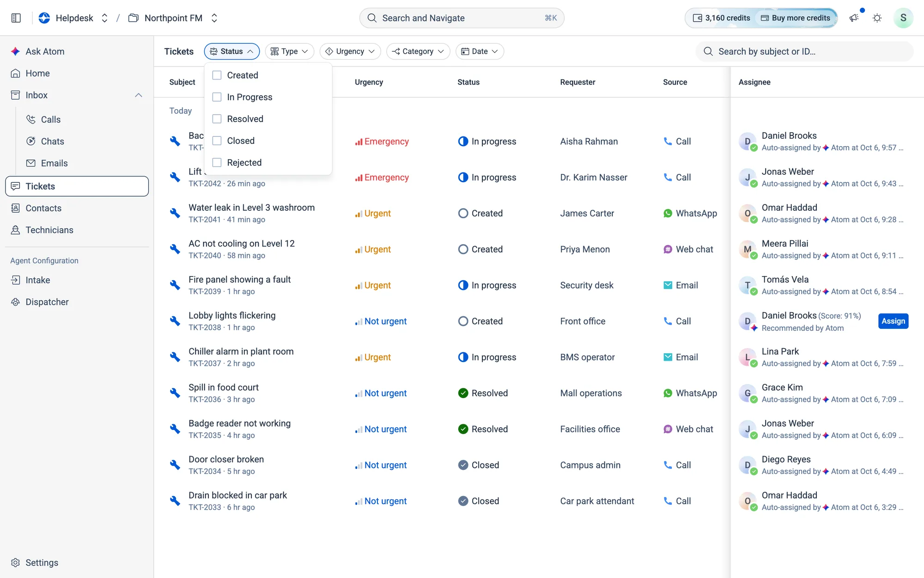Click the Search and Navigate field
Screen dimensions: 924x578
click(x=462, y=18)
